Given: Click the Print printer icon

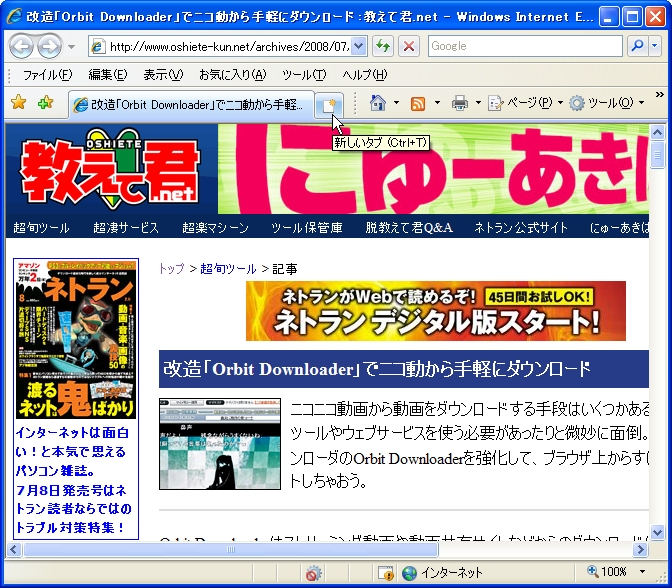Looking at the screenshot, I should [459, 103].
